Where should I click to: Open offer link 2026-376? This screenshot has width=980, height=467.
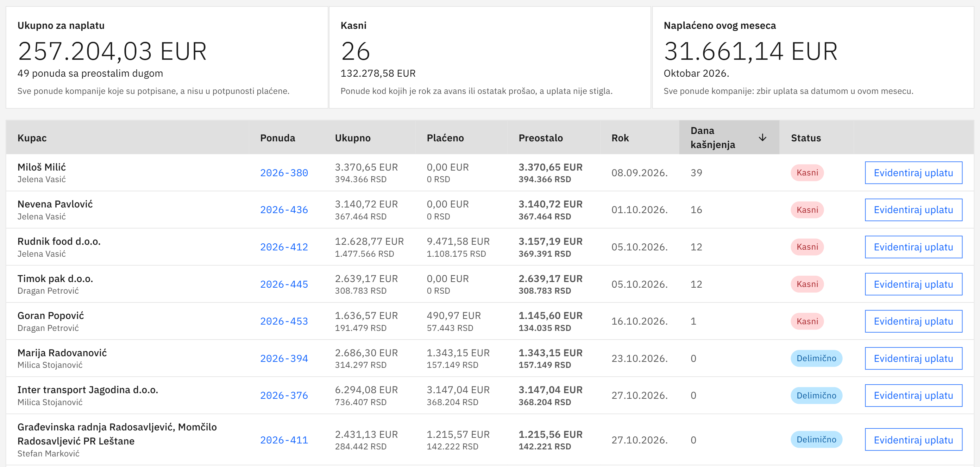[284, 396]
